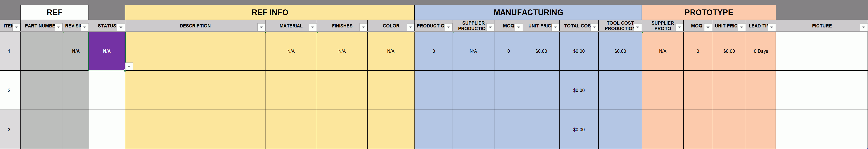
Task: Open the PART NUMBER filter dropdown
Action: 58,27
